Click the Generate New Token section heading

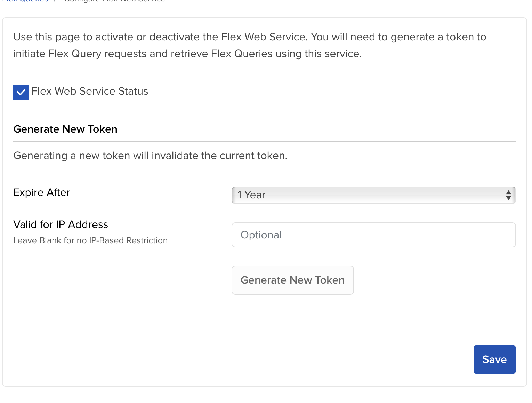[65, 129]
